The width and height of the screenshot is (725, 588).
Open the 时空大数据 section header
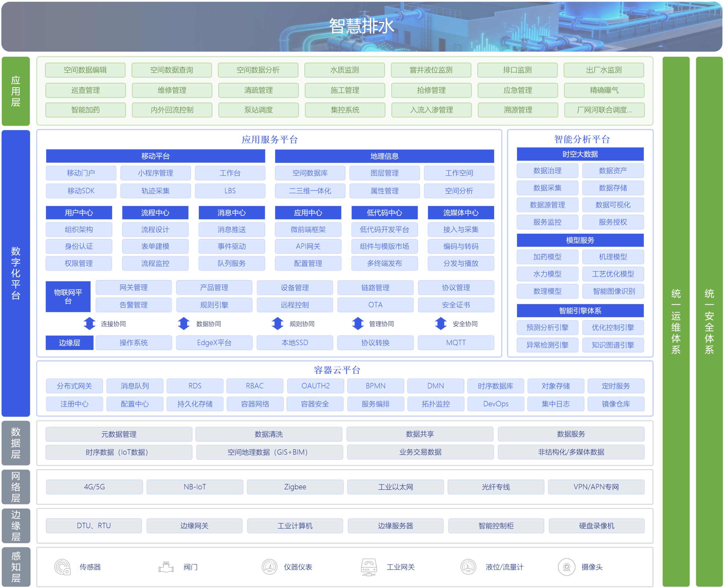pyautogui.click(x=580, y=154)
